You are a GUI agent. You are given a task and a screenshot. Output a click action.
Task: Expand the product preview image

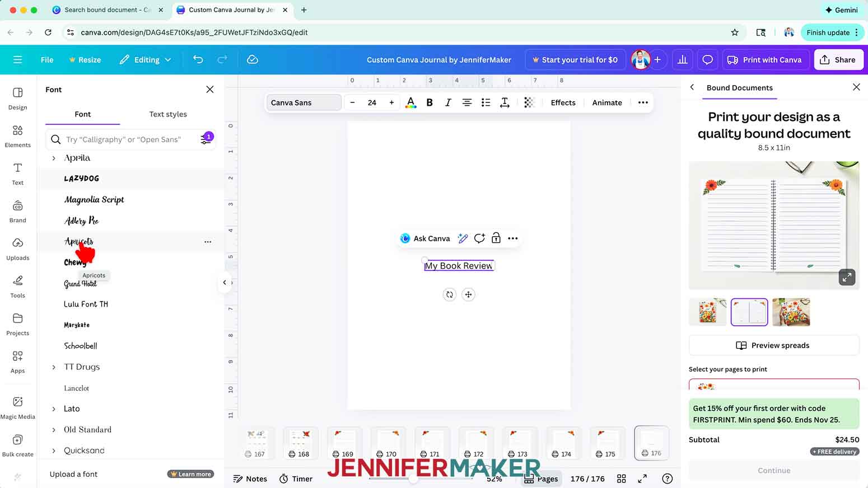[847, 276]
